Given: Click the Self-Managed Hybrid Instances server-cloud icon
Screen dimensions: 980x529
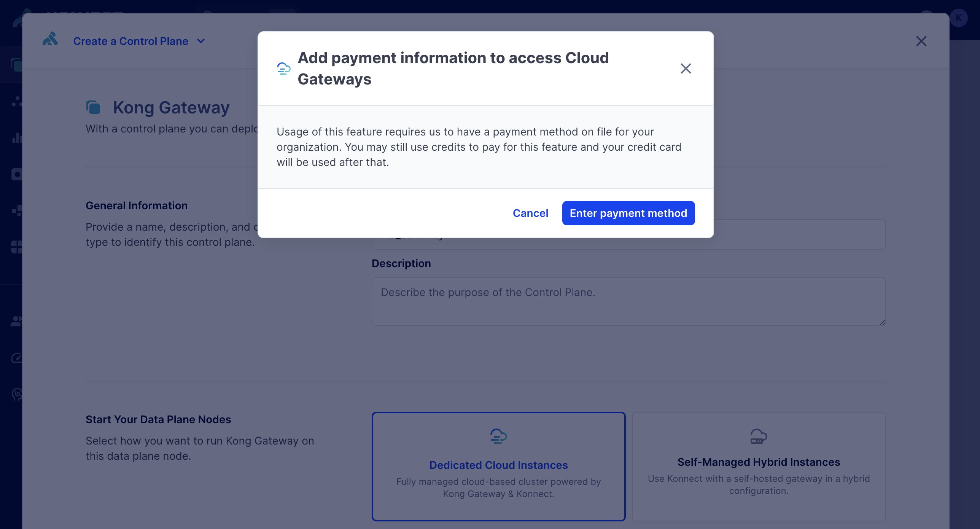Looking at the screenshot, I should click(x=759, y=436).
